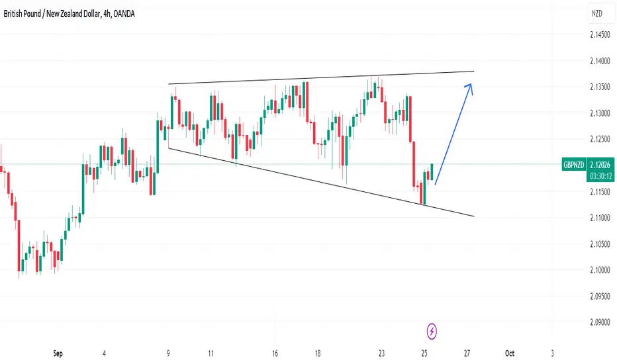Viewport: 617px width, 364px height.
Task: Click the Sep date label on time axis
Action: 58,353
